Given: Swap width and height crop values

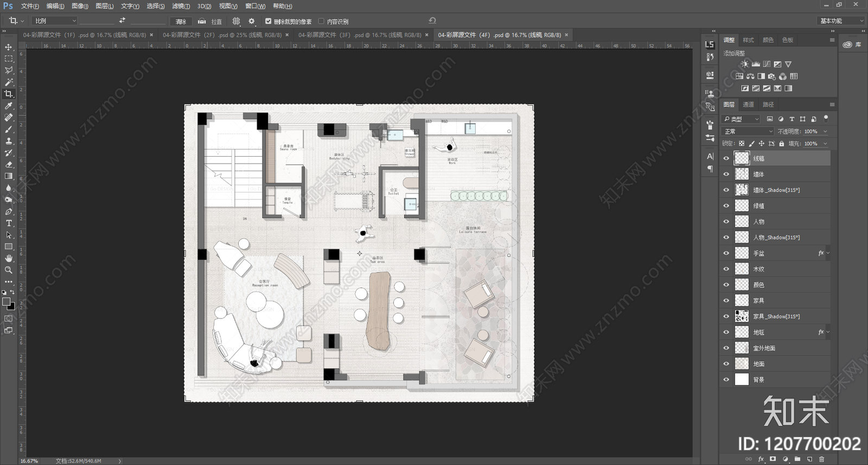Looking at the screenshot, I should tap(122, 21).
